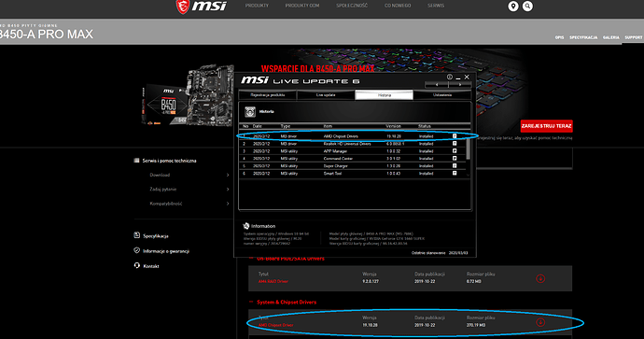Select the Realtek HD Universal Drivers item
This screenshot has width=644, height=339.
[x=347, y=144]
